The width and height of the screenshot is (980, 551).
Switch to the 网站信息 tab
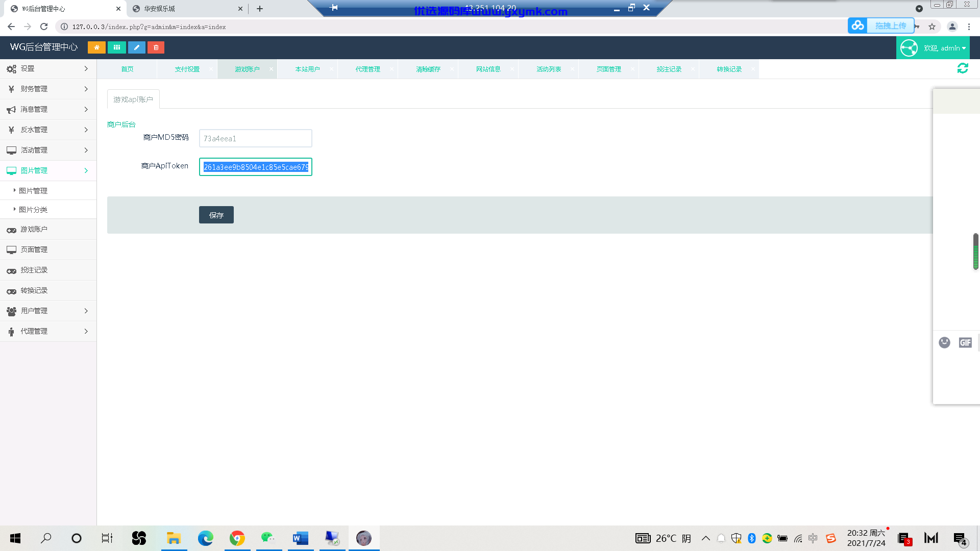pyautogui.click(x=488, y=69)
